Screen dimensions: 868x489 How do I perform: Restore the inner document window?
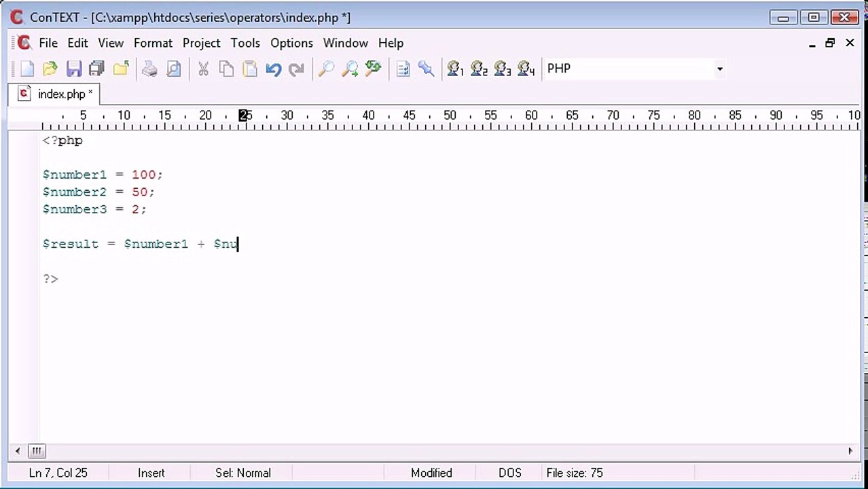(x=830, y=43)
